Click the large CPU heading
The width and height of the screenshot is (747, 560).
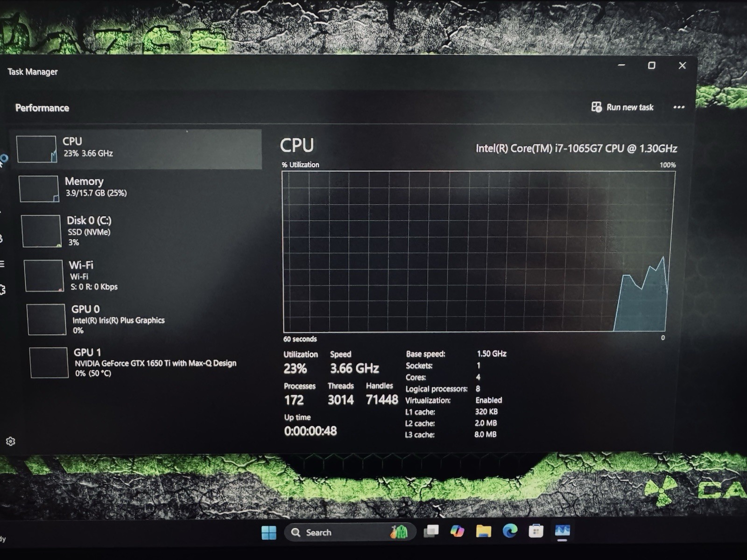coord(297,146)
